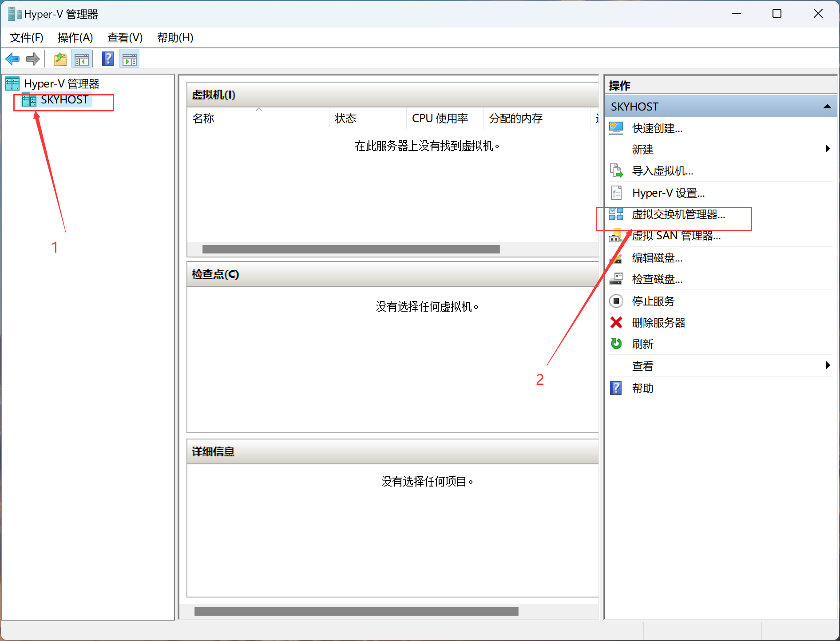Click the 刷新 action label

pos(643,344)
